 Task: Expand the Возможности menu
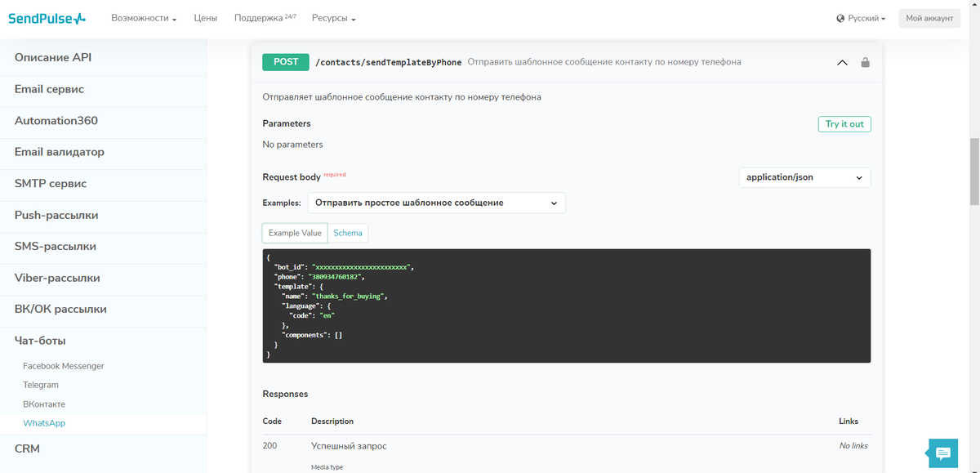[x=144, y=18]
